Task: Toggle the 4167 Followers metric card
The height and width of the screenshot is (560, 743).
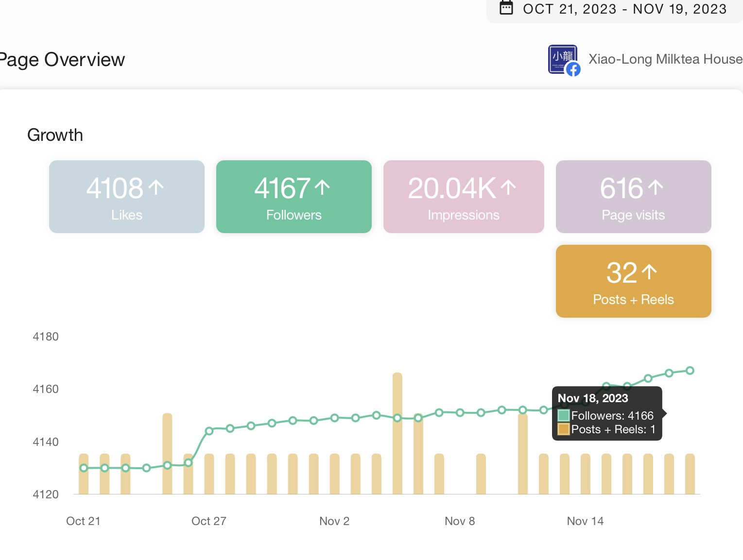Action: (294, 197)
